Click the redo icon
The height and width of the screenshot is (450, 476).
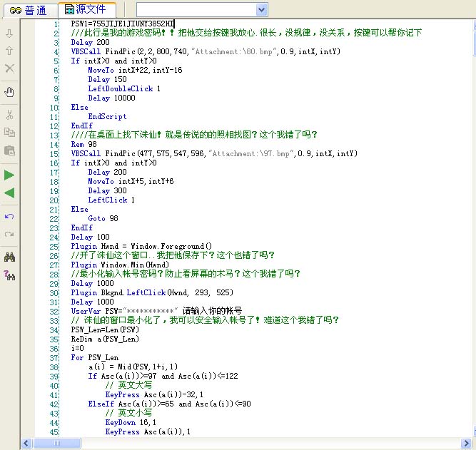pos(9,233)
